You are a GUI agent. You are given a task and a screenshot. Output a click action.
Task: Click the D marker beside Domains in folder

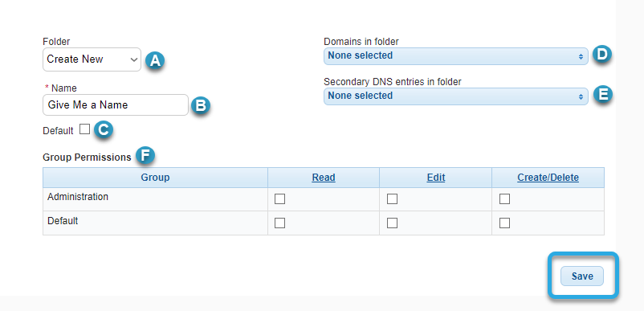click(x=601, y=55)
